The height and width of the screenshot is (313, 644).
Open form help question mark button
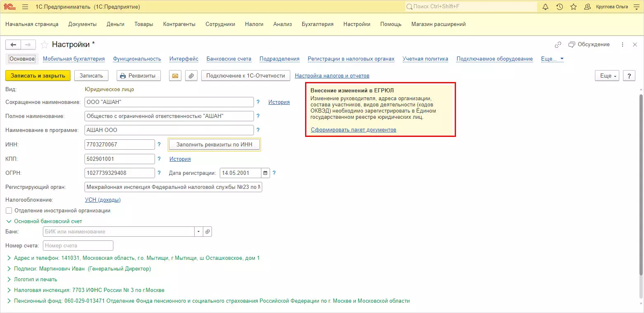[x=629, y=75]
